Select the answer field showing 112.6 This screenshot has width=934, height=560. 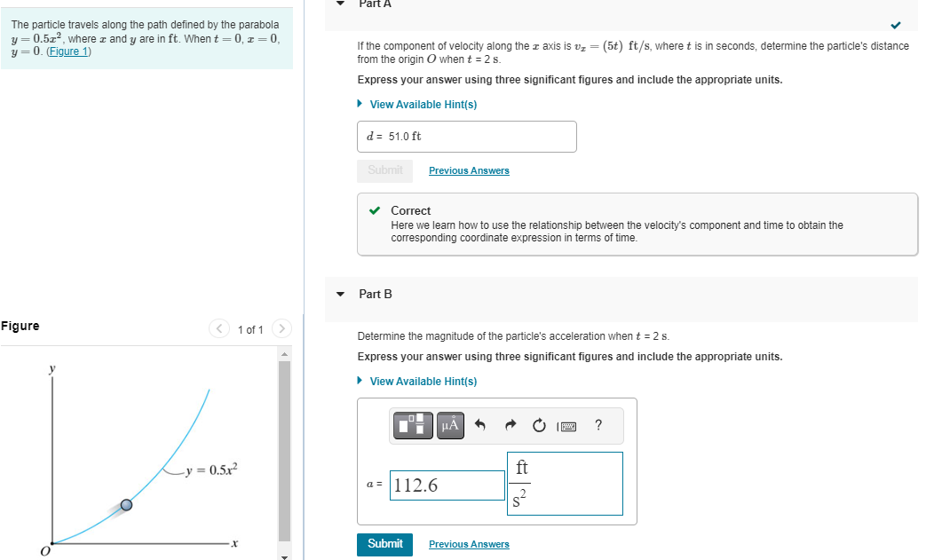[447, 485]
